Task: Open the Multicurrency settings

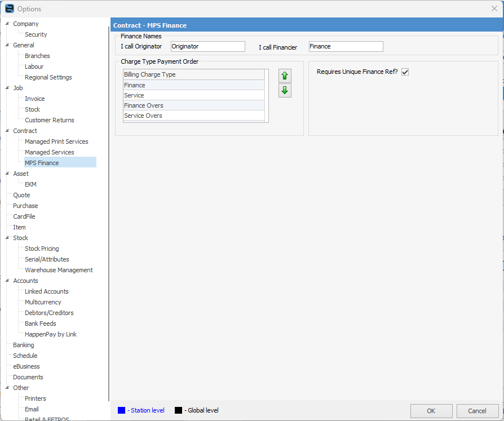Action: (43, 302)
